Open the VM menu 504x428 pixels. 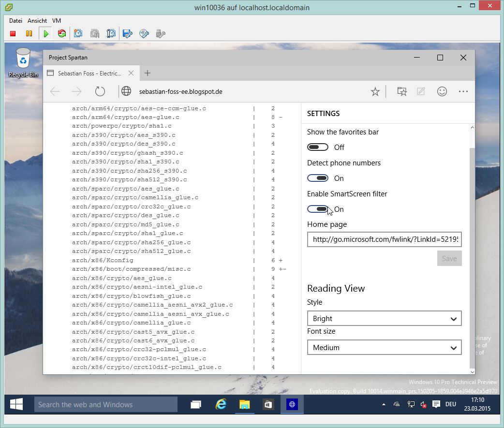pyautogui.click(x=57, y=21)
